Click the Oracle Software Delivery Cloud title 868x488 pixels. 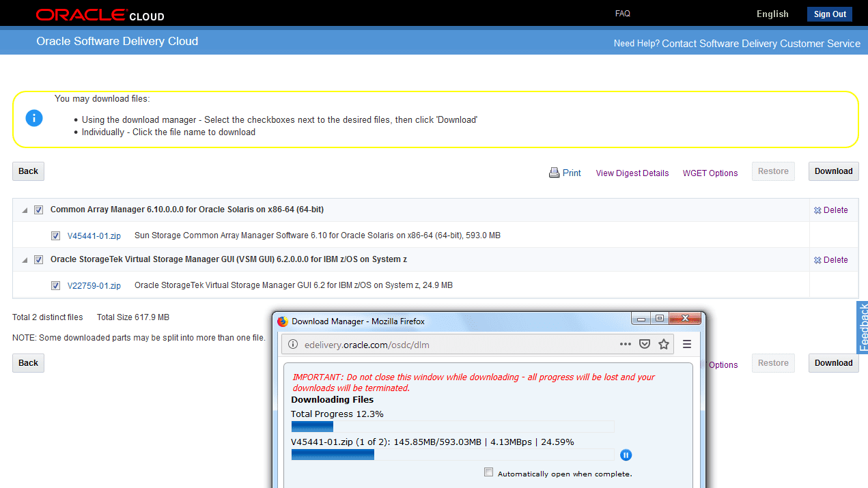point(117,41)
